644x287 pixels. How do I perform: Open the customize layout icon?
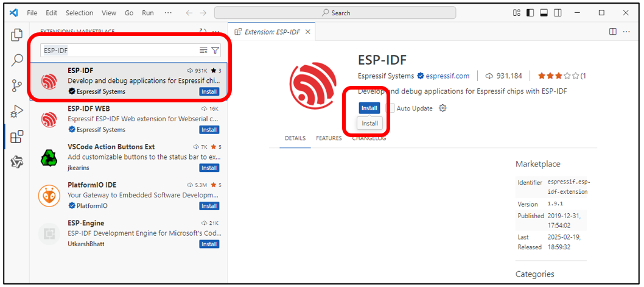(517, 13)
